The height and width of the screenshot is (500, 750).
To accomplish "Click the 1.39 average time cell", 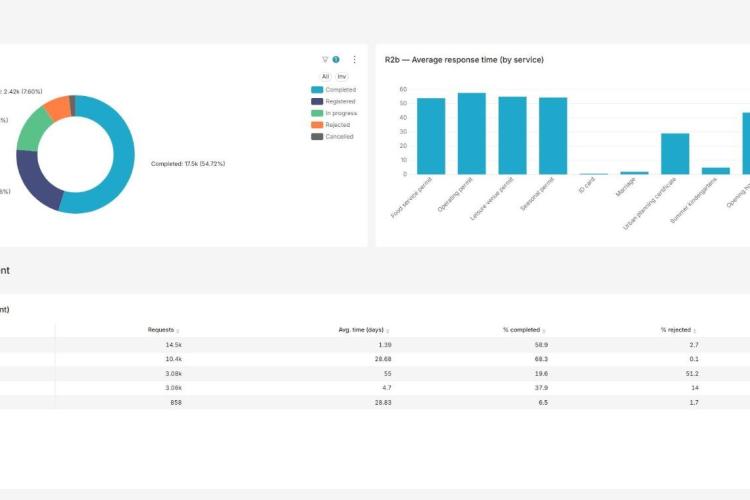I will tap(385, 344).
